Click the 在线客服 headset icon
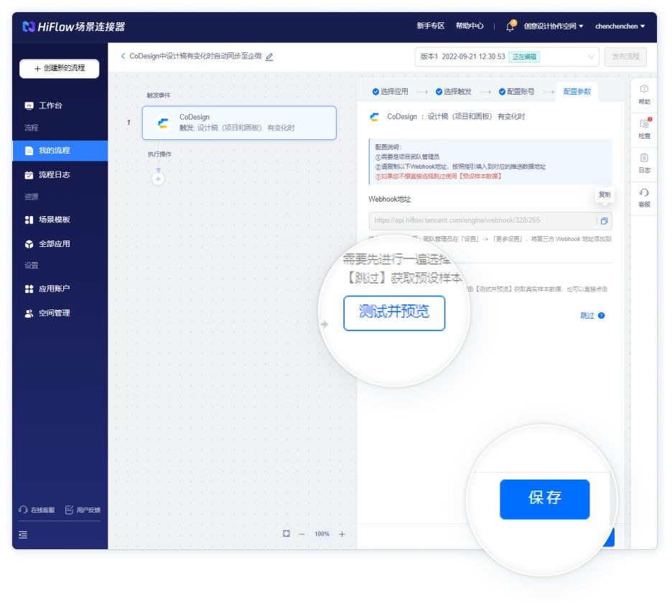 (x=23, y=510)
